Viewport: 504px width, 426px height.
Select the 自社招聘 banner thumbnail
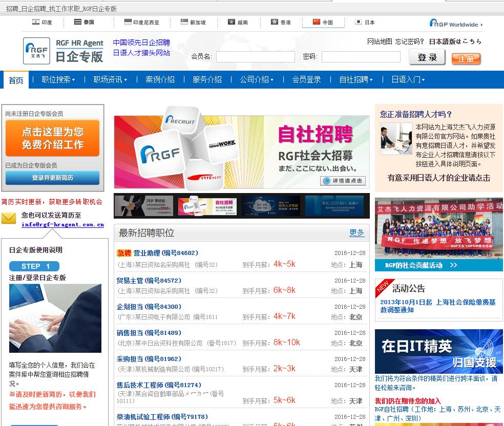tap(207, 206)
